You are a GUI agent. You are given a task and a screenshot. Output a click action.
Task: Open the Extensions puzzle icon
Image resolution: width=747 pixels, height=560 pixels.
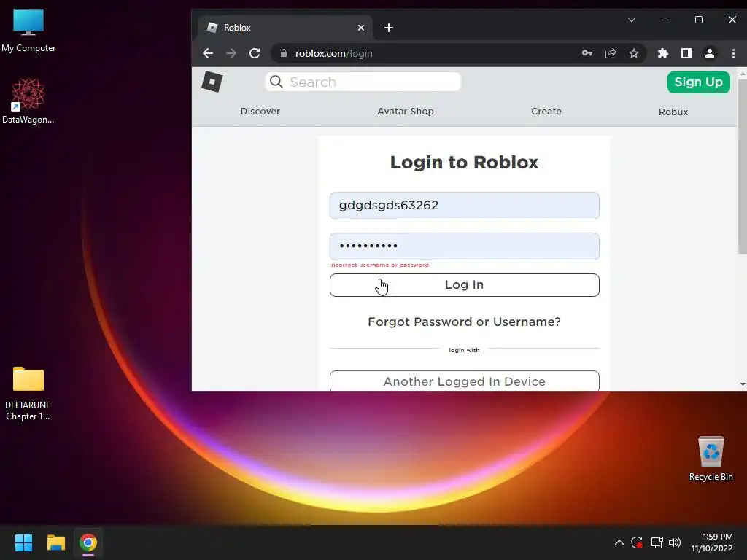(x=662, y=53)
